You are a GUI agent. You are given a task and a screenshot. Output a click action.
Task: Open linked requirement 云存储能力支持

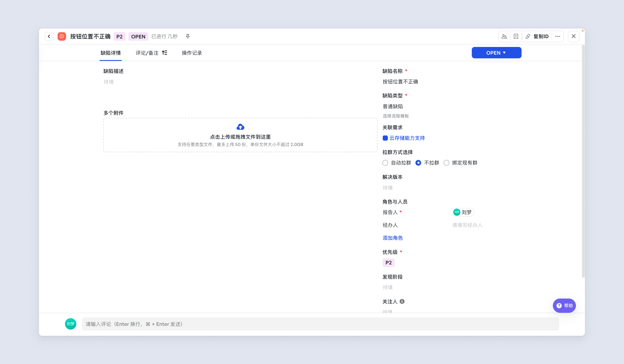pos(407,138)
